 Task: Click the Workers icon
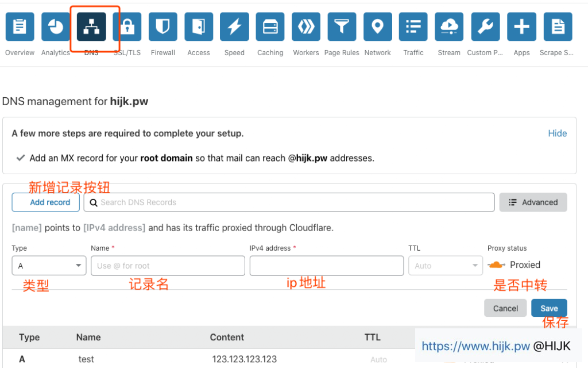(305, 26)
